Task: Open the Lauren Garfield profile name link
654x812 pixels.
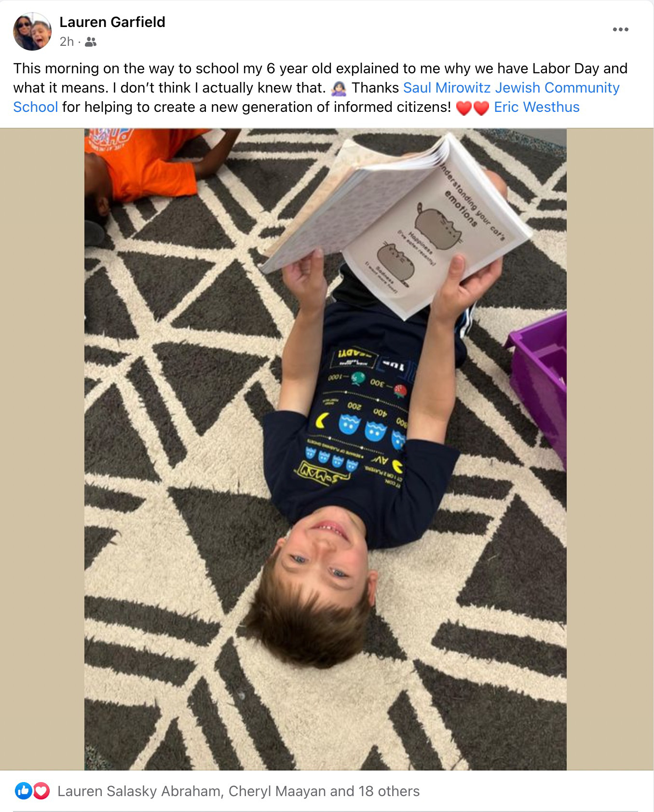Action: coord(112,22)
